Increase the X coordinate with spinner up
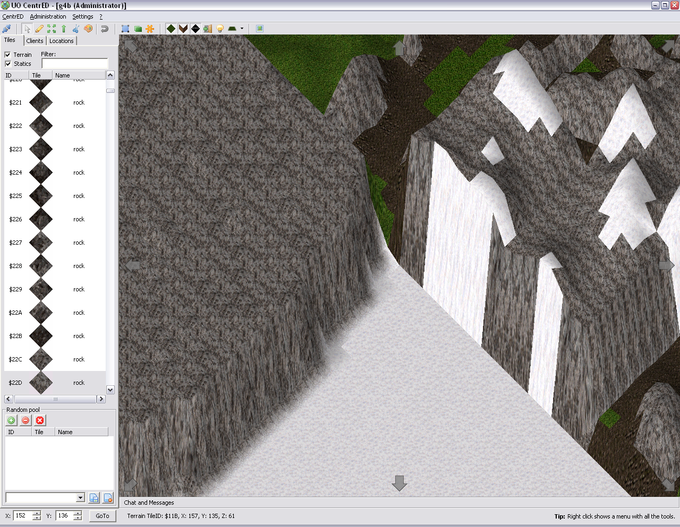This screenshot has width=680, height=527. click(37, 512)
